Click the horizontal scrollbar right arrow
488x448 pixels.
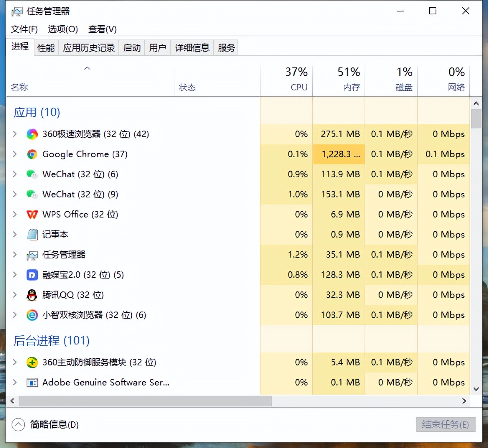[x=464, y=401]
